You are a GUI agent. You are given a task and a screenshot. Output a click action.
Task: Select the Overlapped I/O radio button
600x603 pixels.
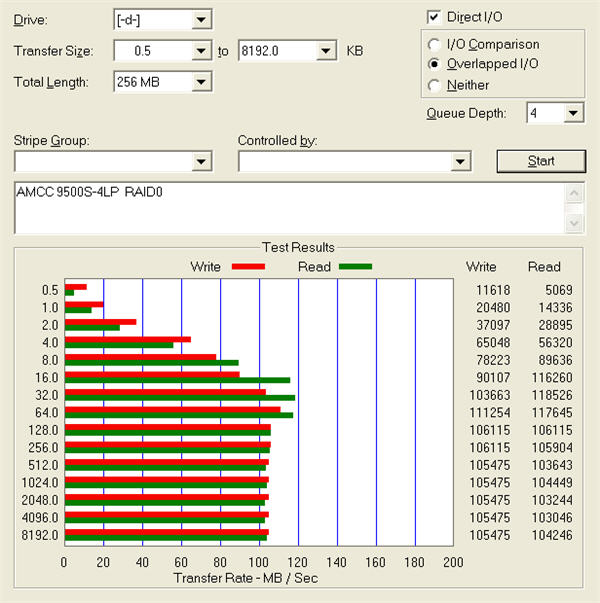click(434, 64)
